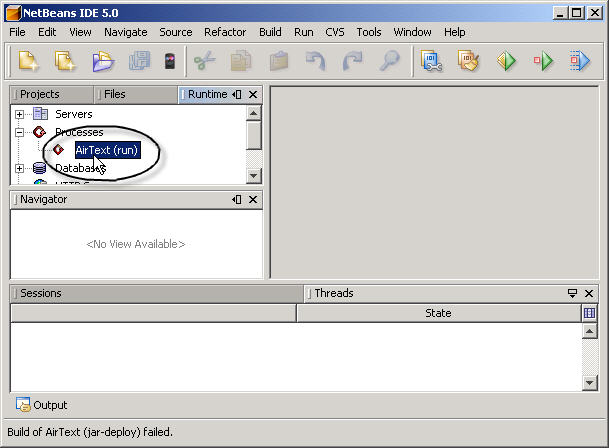The image size is (609, 448).
Task: Open the Tools menu
Action: (369, 32)
